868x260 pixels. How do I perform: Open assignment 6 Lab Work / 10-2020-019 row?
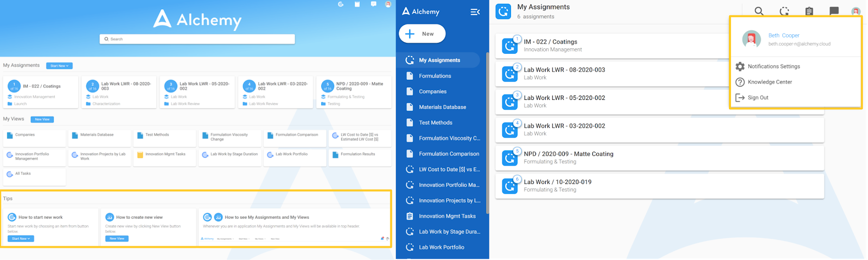click(660, 186)
